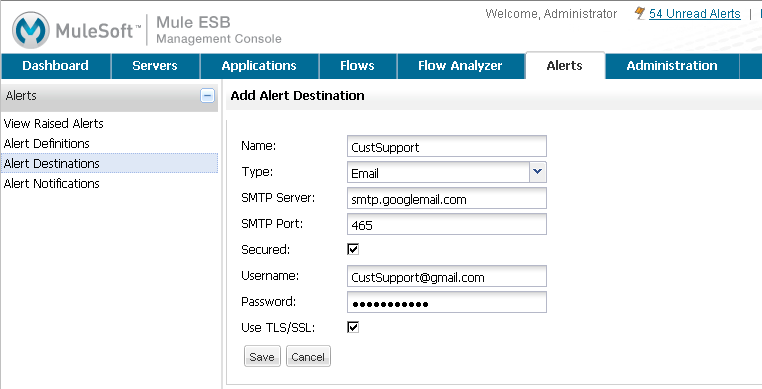Click the Welcome, Administrator text
The height and width of the screenshot is (389, 762).
tap(551, 14)
